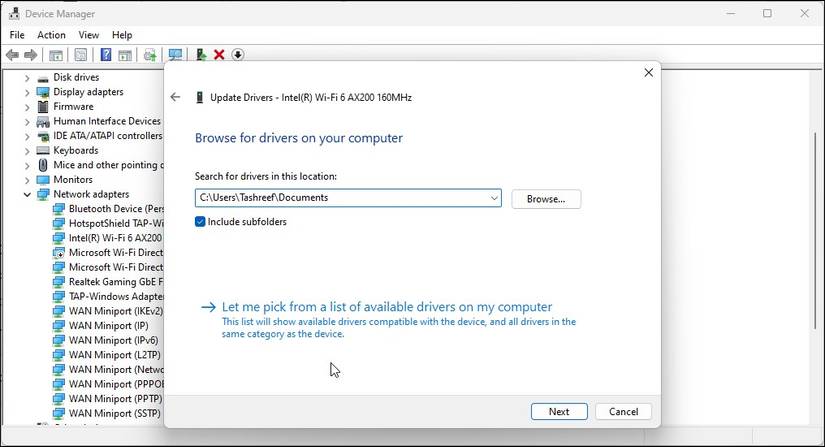
Task: Maximize the Device Manager window
Action: [767, 13]
